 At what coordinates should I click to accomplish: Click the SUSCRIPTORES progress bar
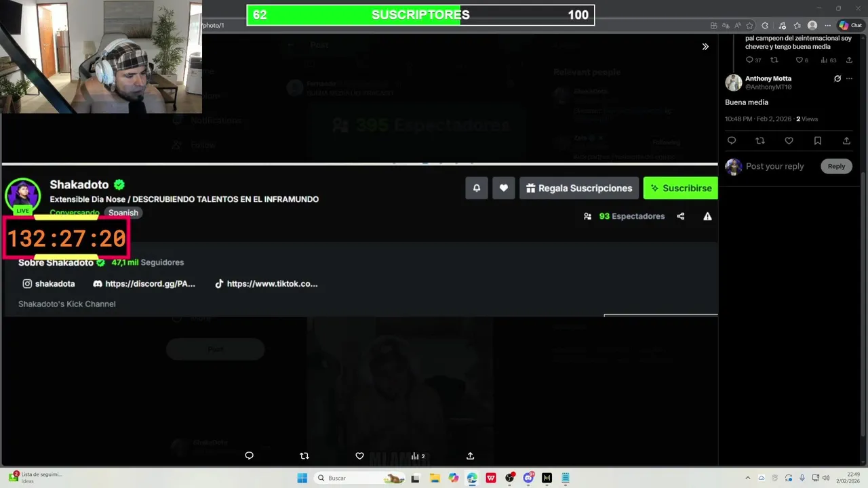[420, 15]
